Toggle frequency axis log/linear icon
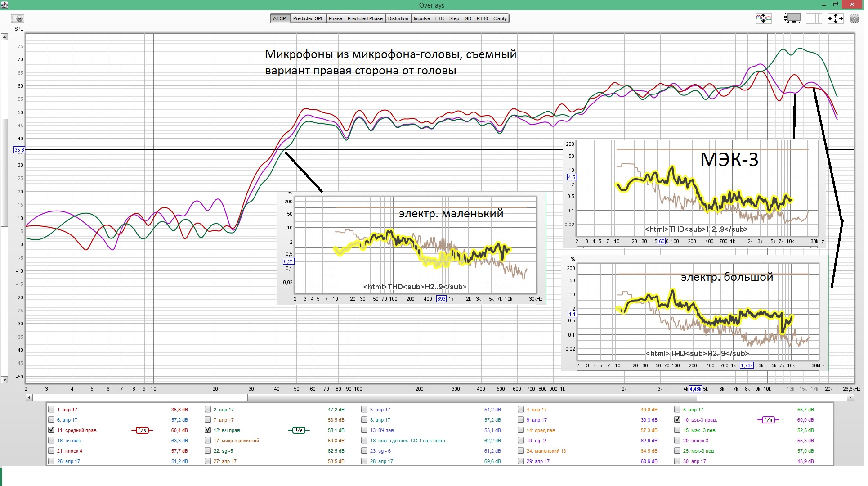The height and width of the screenshot is (486, 868). tap(814, 18)
